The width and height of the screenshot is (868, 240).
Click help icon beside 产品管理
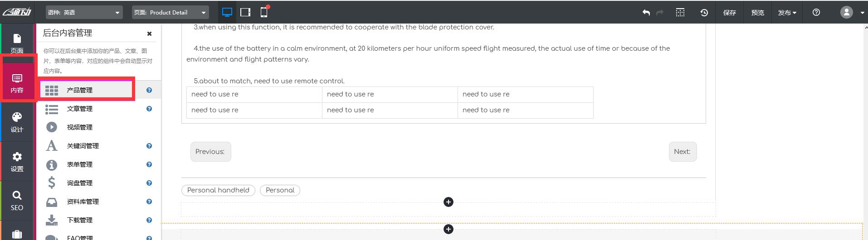149,90
